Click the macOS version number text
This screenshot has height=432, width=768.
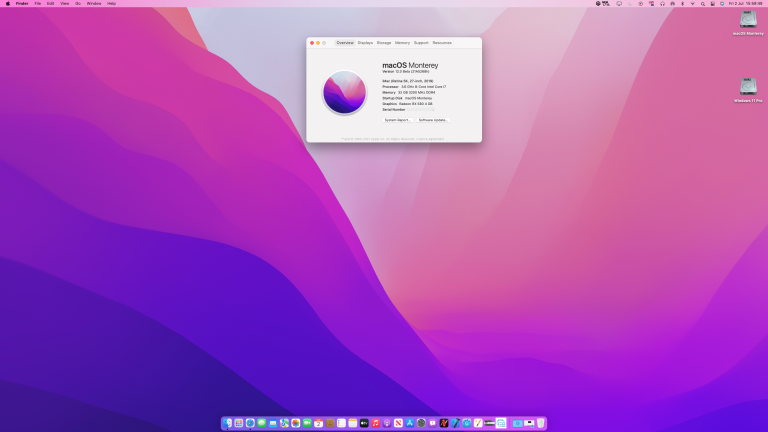pos(406,72)
